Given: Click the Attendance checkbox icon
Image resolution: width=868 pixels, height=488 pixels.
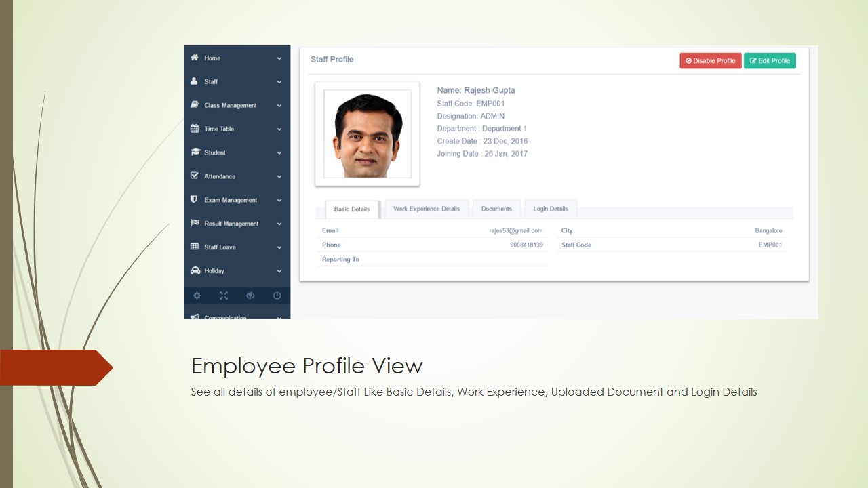Looking at the screenshot, I should (195, 176).
